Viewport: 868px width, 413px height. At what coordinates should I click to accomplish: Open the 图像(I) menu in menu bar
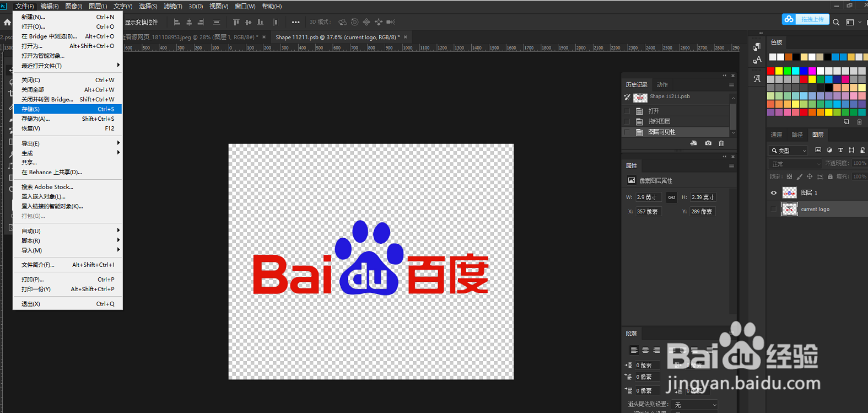point(73,6)
